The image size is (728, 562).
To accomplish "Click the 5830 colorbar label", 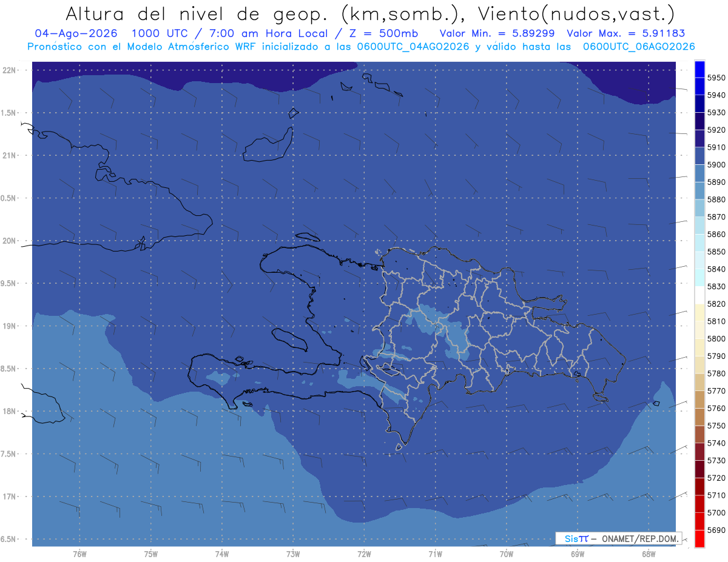I will pyautogui.click(x=716, y=286).
